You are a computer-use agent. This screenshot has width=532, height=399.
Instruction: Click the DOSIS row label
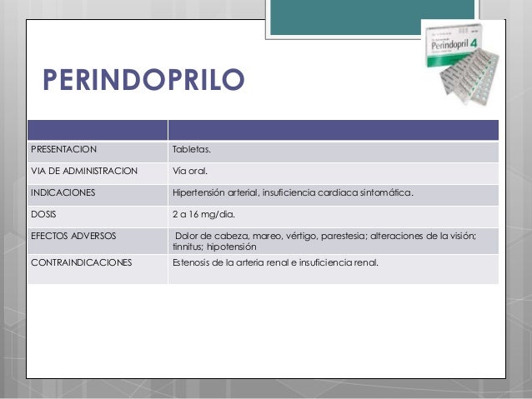[43, 214]
